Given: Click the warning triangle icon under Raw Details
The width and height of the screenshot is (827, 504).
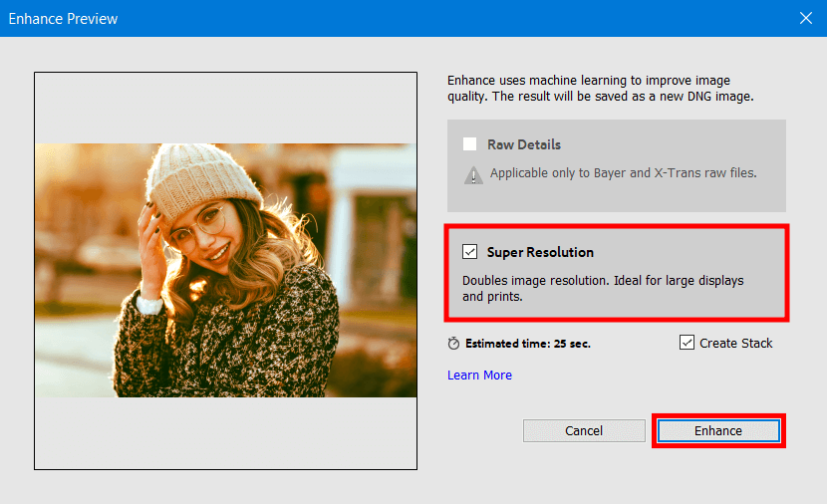Looking at the screenshot, I should click(473, 175).
